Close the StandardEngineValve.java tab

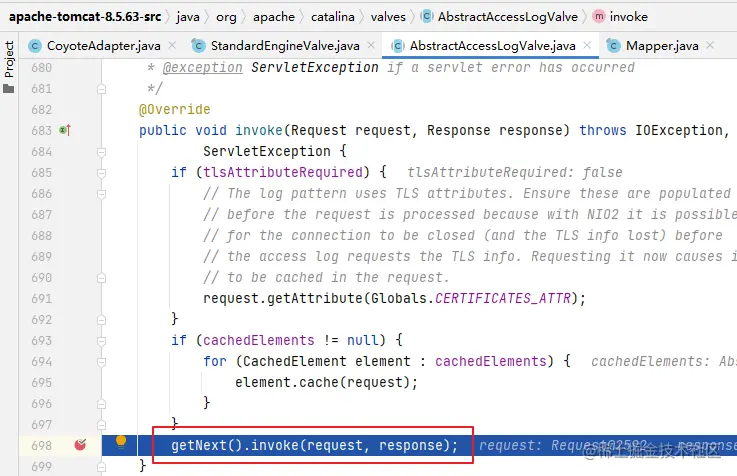tap(371, 45)
